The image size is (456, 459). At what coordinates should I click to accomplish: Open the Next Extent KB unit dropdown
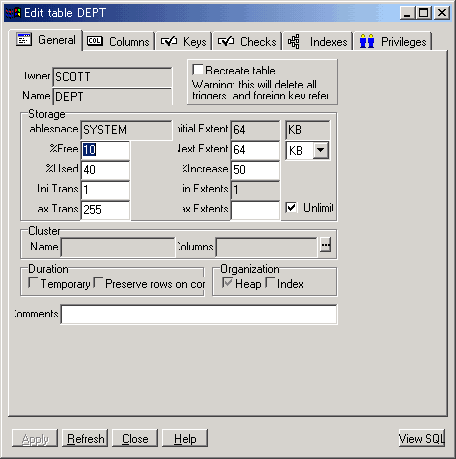[321, 150]
